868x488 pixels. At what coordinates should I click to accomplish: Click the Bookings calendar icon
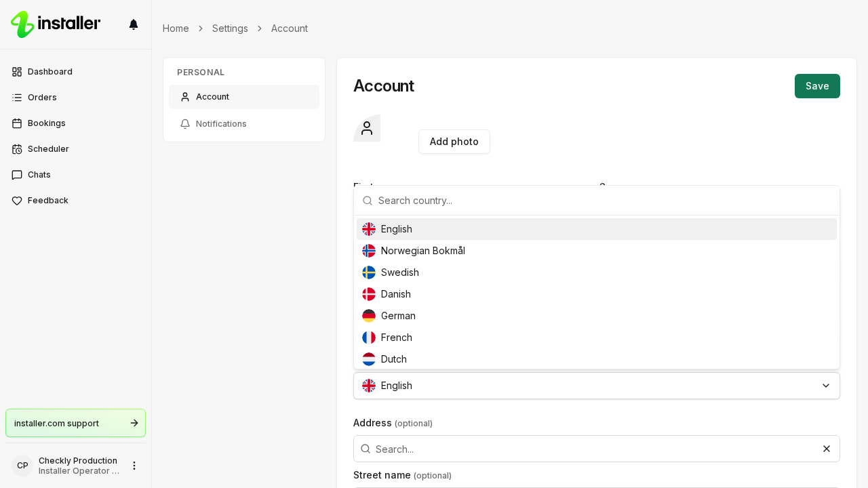pos(17,123)
